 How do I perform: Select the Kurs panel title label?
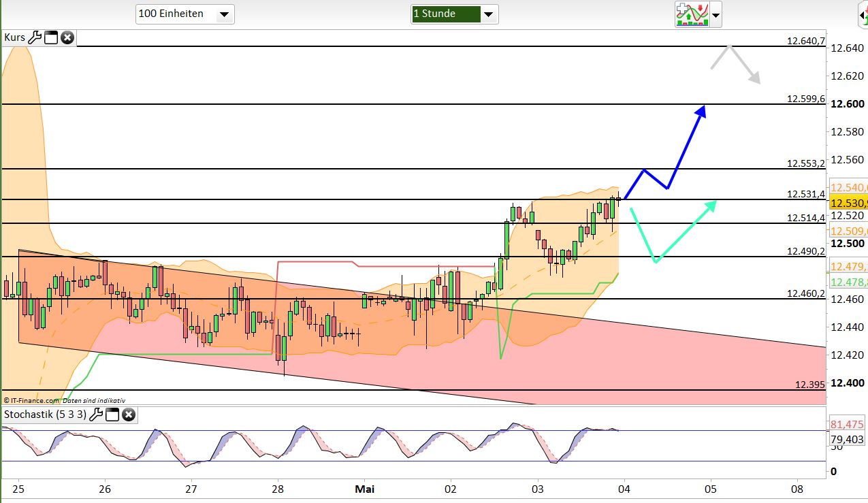[x=14, y=37]
